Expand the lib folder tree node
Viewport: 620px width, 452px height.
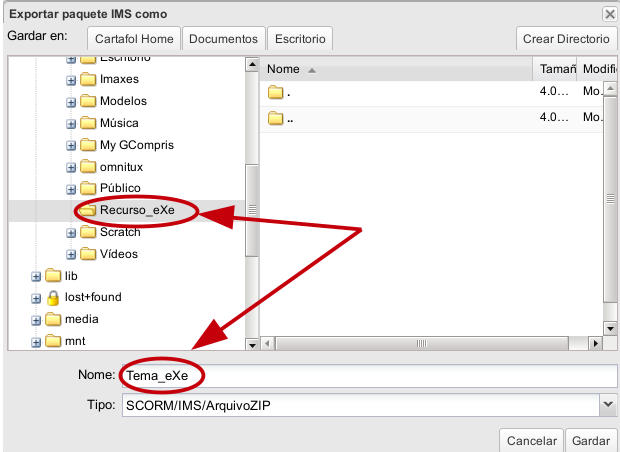37,276
